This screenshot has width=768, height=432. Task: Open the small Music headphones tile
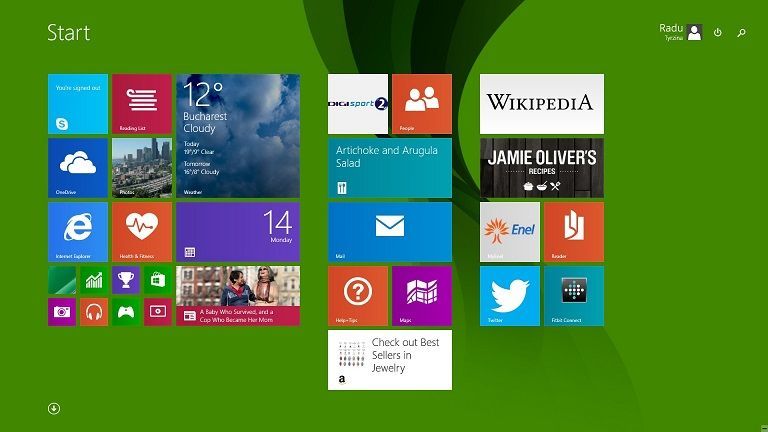point(94,312)
